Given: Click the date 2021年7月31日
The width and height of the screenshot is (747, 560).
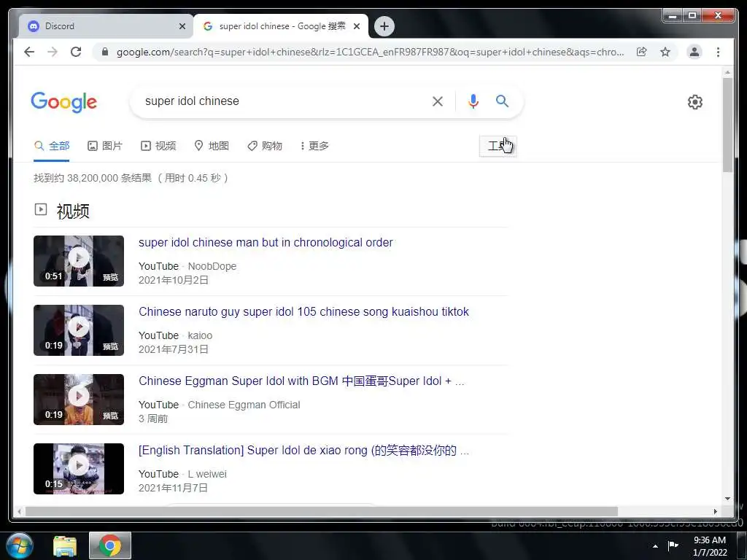Looking at the screenshot, I should (x=174, y=349).
